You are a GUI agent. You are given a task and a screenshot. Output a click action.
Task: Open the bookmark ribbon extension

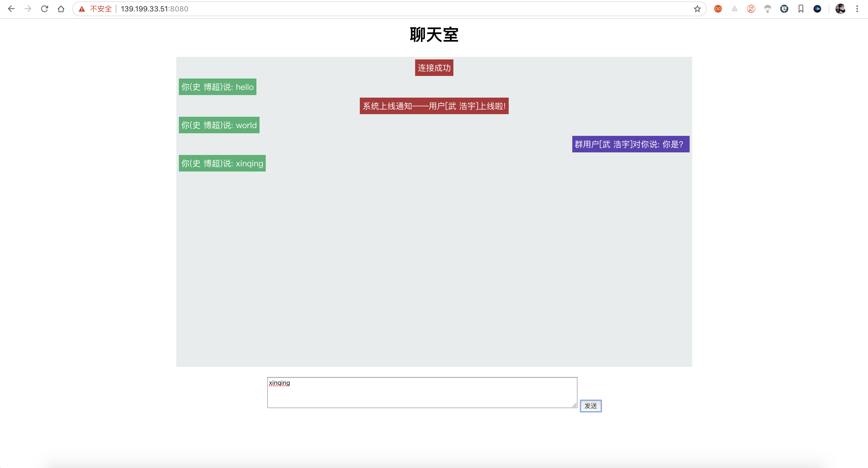[x=801, y=9]
